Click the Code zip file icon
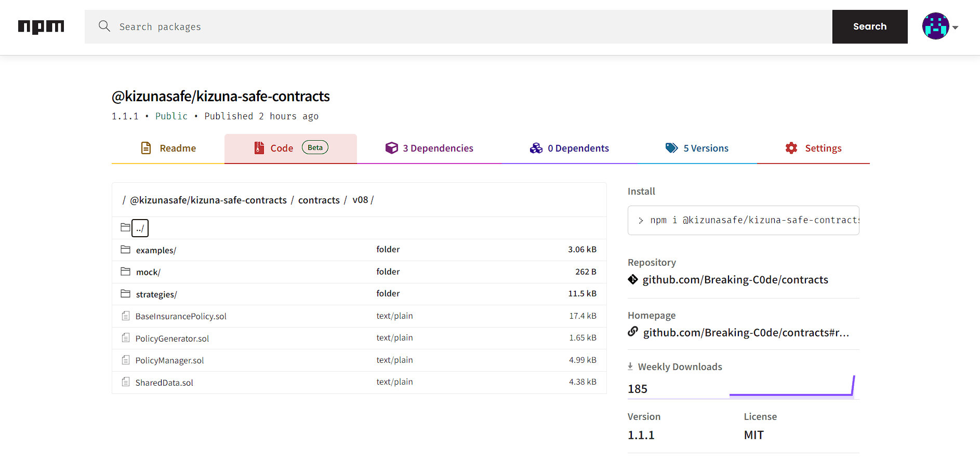980x462 pixels. tap(259, 148)
